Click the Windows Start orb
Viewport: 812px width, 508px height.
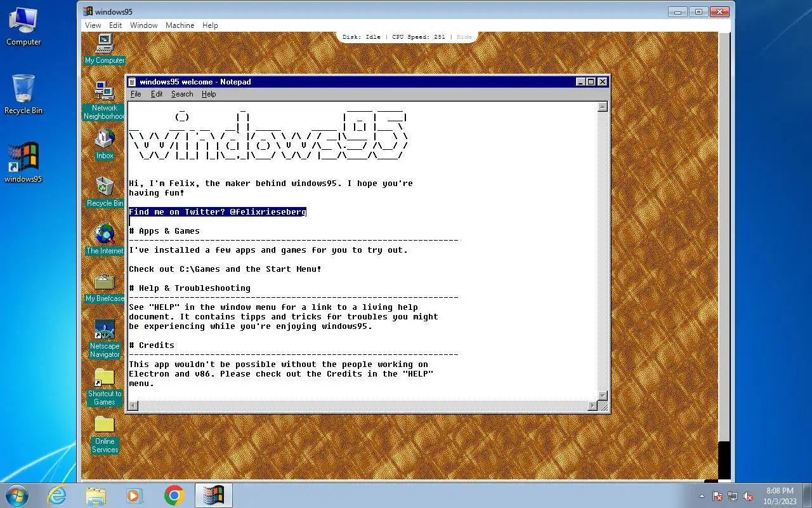[x=17, y=495]
